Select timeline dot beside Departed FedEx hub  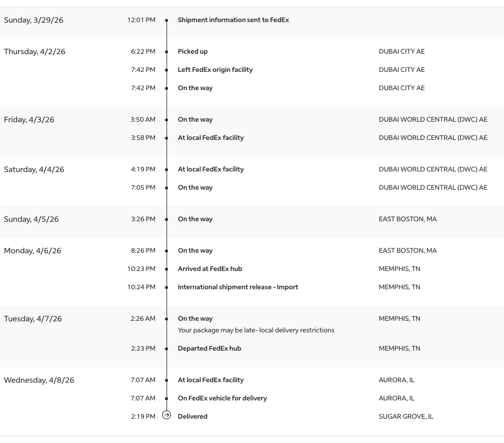tap(167, 349)
